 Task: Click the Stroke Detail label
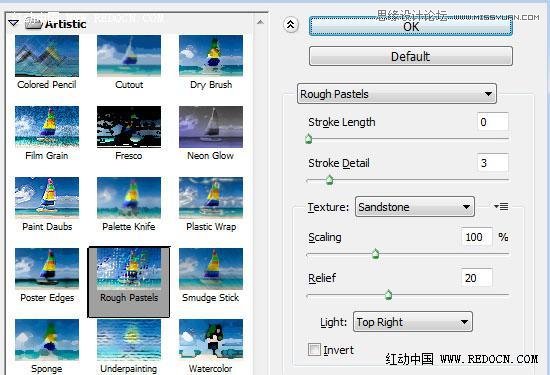(x=339, y=163)
